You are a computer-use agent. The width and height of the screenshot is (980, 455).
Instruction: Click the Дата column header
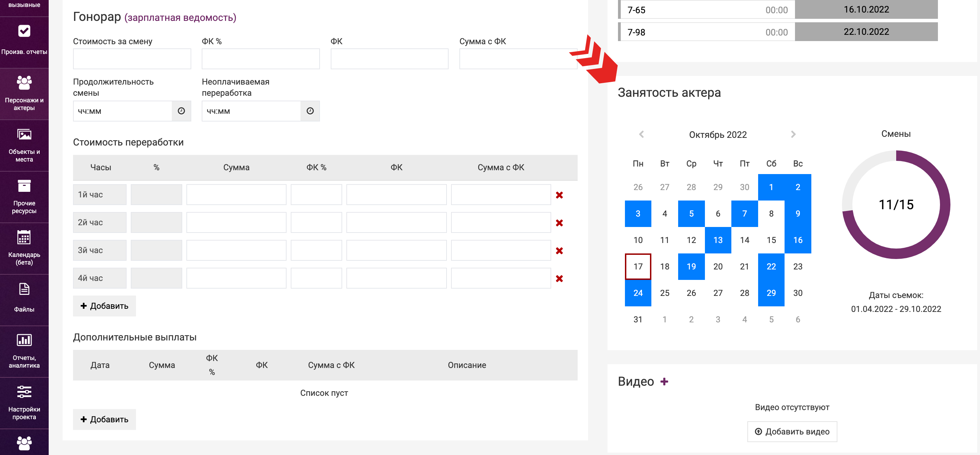(x=100, y=365)
